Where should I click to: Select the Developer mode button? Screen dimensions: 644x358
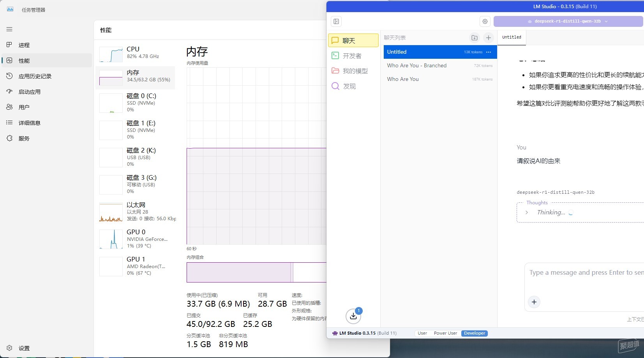pos(475,333)
